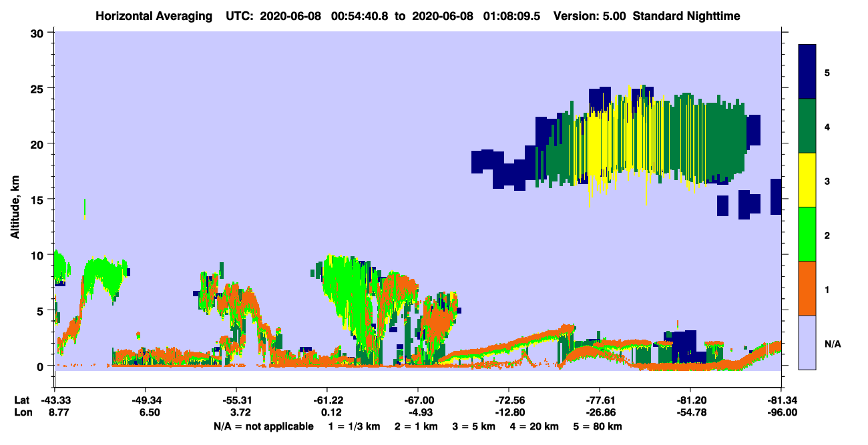868x445 pixels.
Task: Click the dark blue colorbar segment labeled 5
Action: (807, 72)
